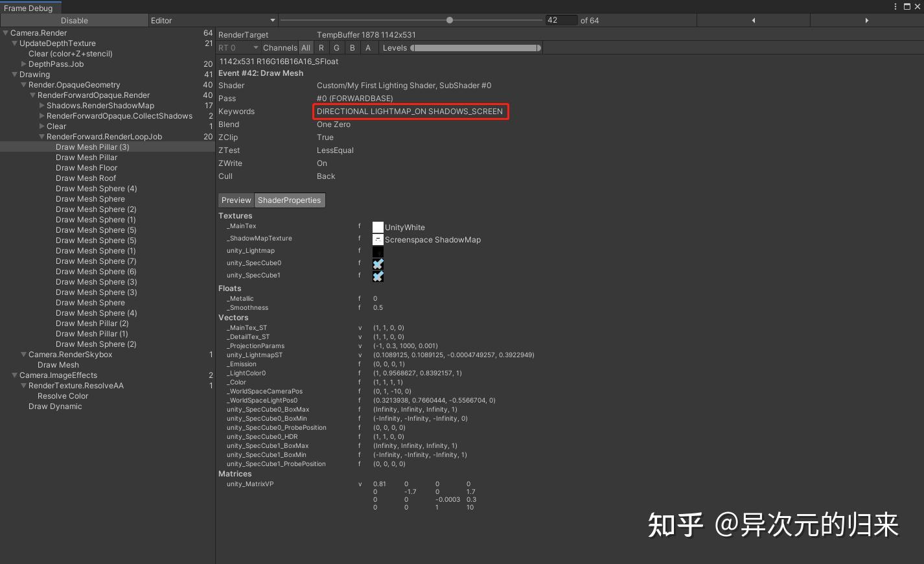The image size is (924, 564).
Task: Click the unity_Lightmap texture thumbnail
Action: 378,251
